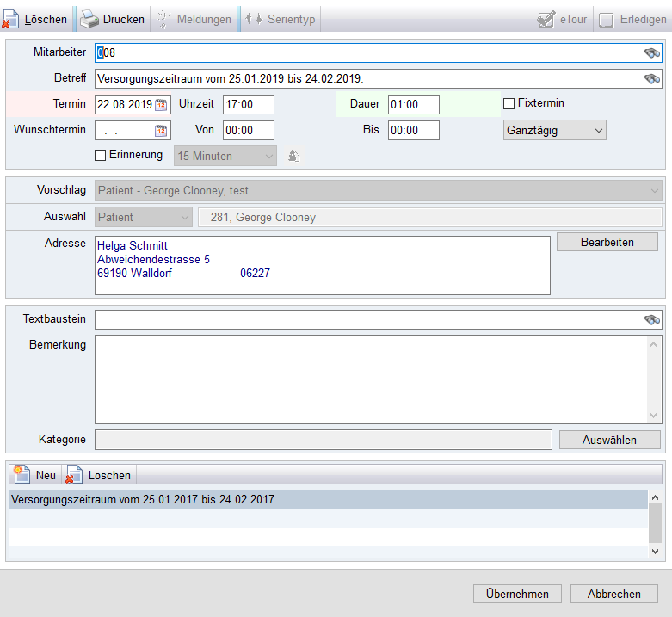Screen dimensions: 672x617
Task: Click the binoculars icon beside Mitarbeiter field
Action: click(x=651, y=53)
